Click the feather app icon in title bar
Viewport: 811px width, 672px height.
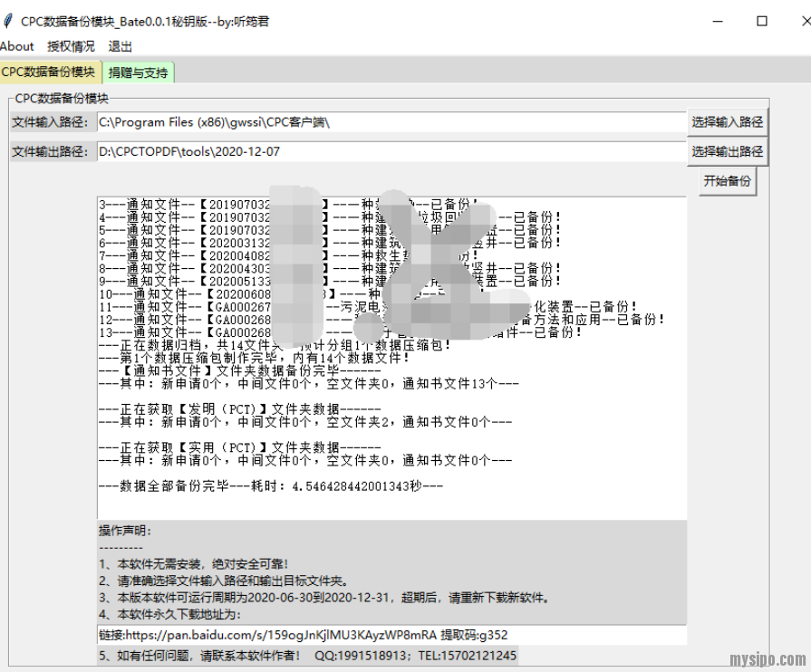(8, 21)
